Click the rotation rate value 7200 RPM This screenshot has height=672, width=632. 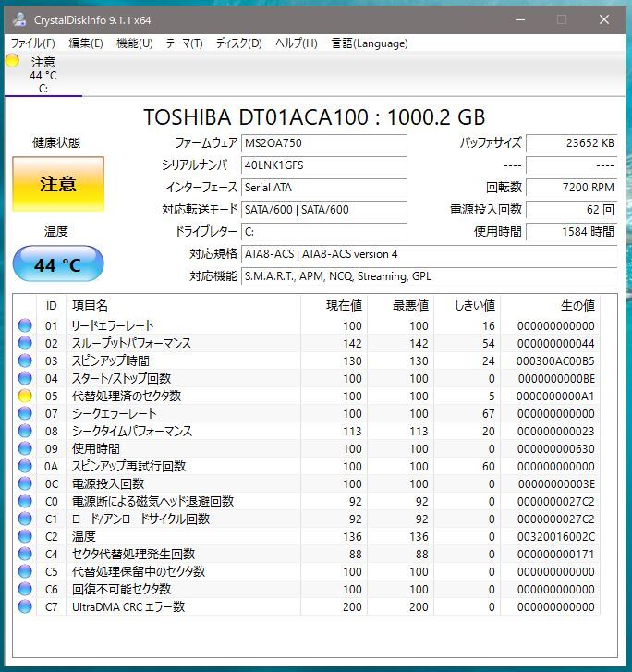[572, 188]
